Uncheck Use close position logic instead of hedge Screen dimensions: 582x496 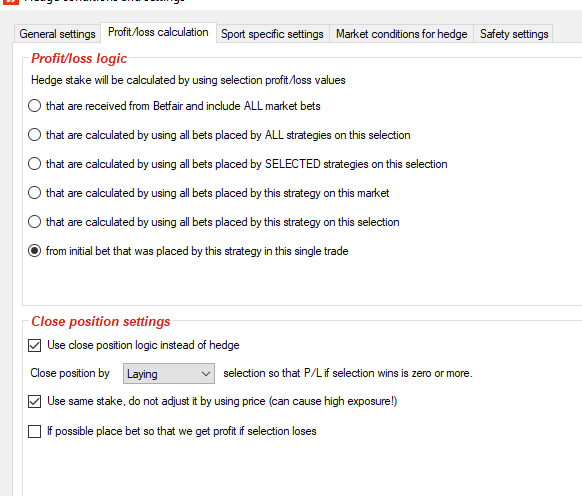click(x=35, y=345)
